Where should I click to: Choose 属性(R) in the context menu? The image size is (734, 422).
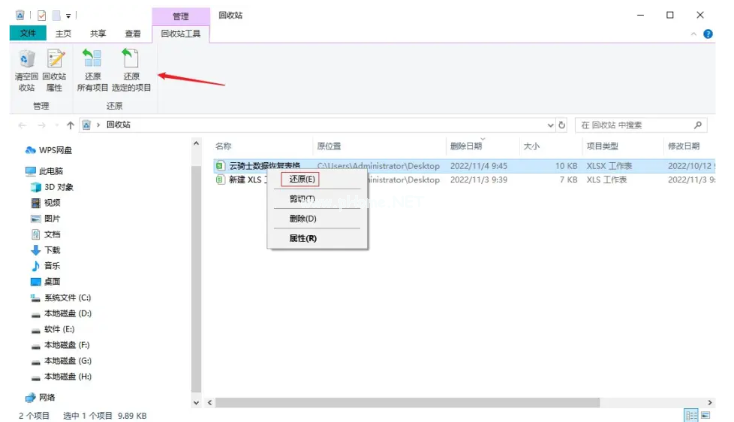pyautogui.click(x=303, y=238)
